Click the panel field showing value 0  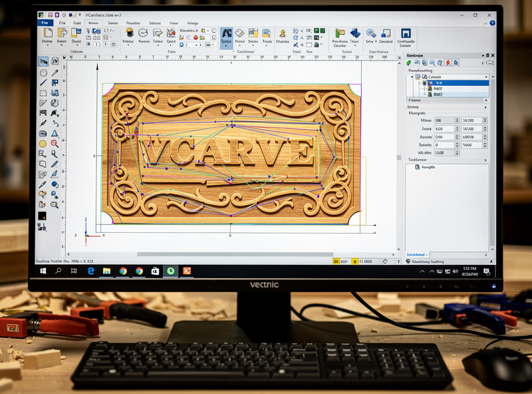coord(444,145)
